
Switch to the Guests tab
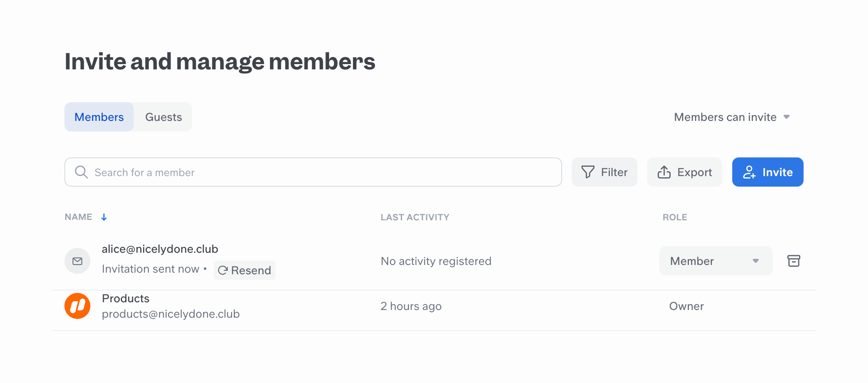163,117
